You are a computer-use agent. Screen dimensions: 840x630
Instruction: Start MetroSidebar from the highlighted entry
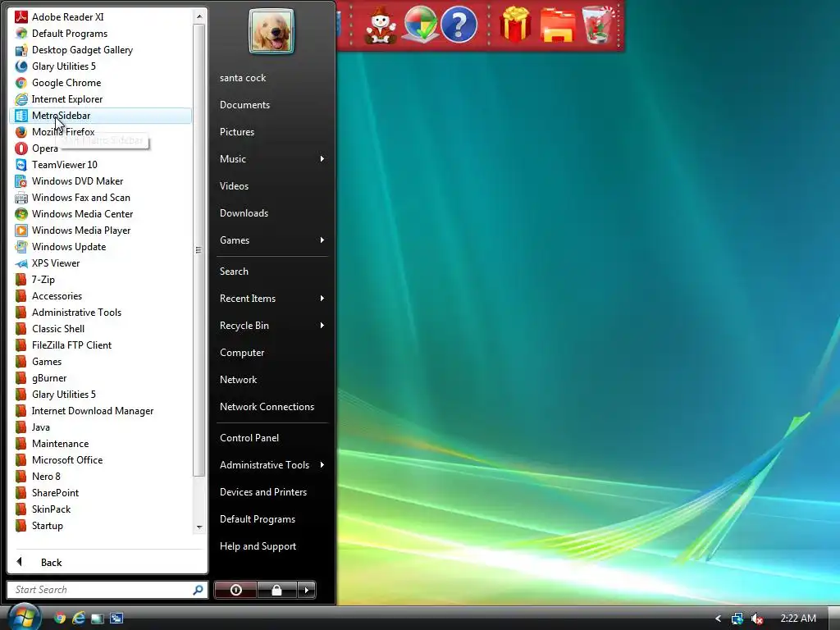[100, 116]
